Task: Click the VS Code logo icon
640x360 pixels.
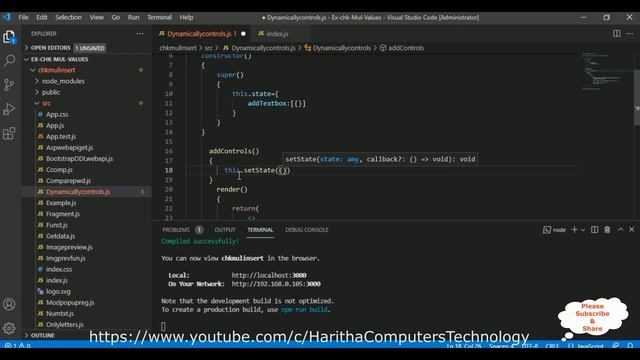Action: [x=6, y=17]
